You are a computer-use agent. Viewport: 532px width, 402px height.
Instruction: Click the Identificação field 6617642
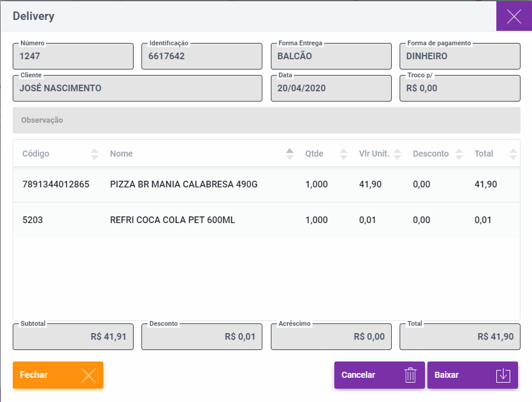[x=201, y=56]
